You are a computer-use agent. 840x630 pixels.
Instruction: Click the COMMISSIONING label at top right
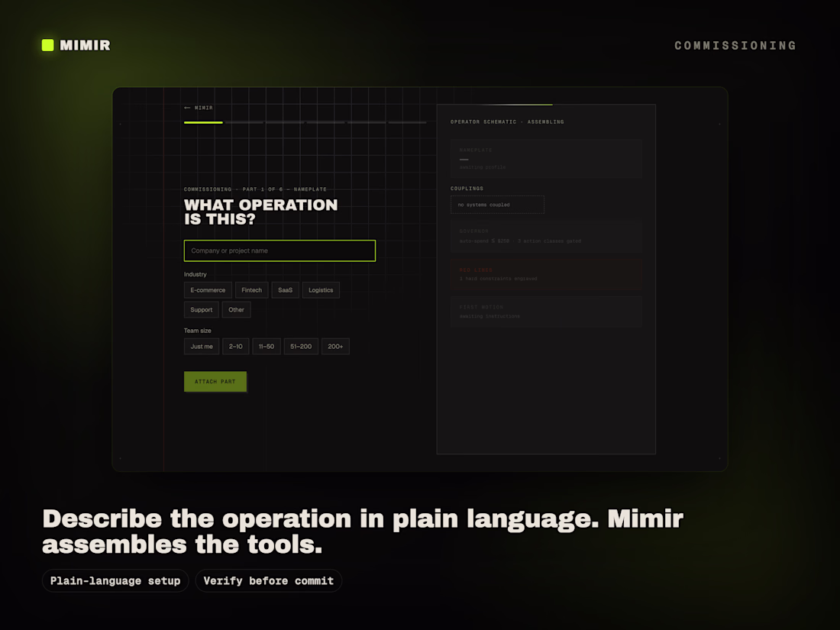pos(735,46)
